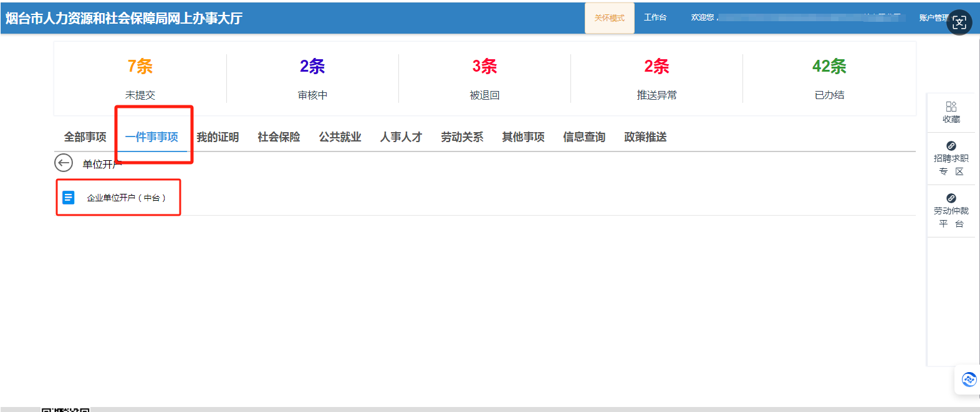Click the blue document icon for 企业单位开户

tap(69, 198)
